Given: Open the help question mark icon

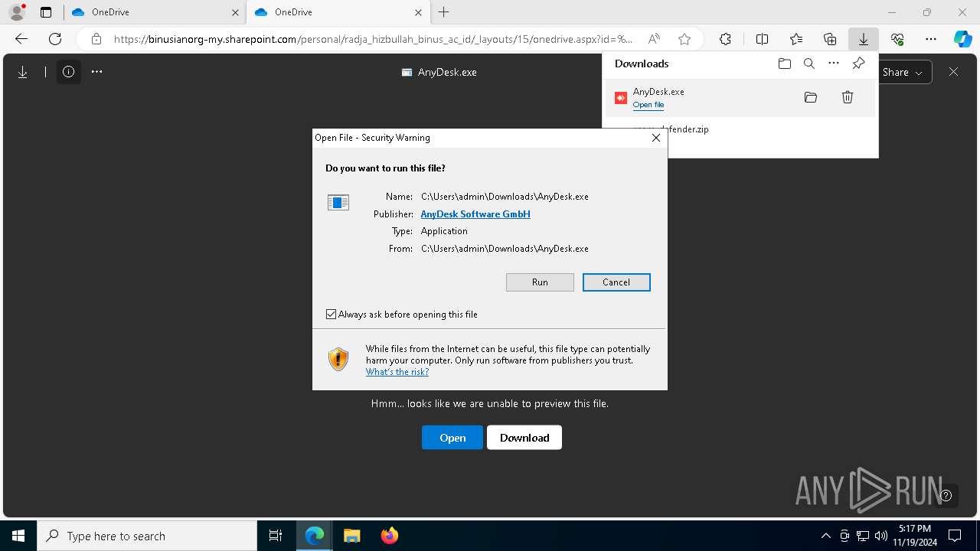Looking at the screenshot, I should click(946, 495).
